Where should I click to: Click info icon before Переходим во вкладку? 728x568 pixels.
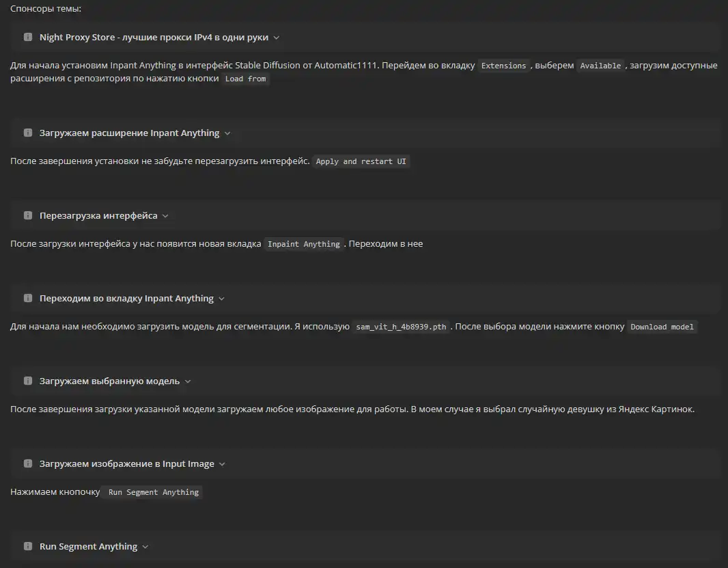[x=28, y=299]
